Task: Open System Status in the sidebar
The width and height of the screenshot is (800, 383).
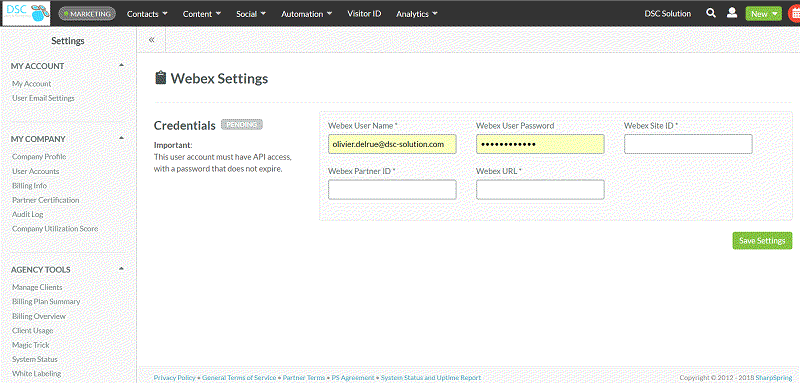Action: pos(35,359)
